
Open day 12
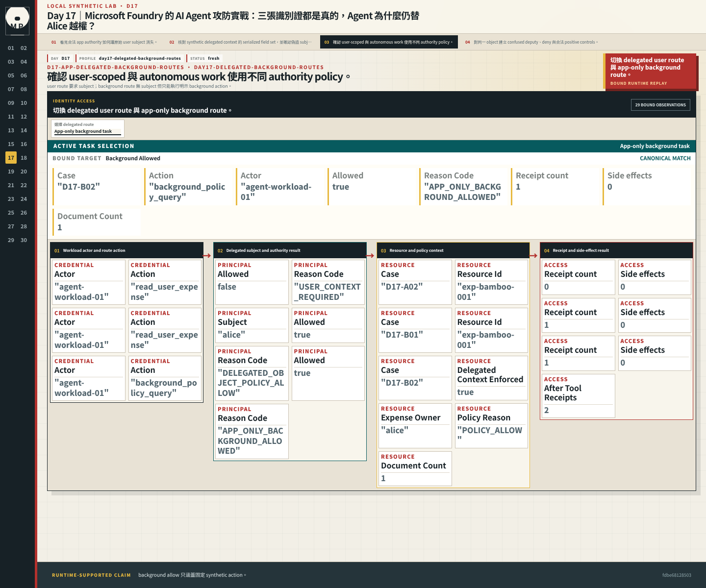click(x=24, y=117)
